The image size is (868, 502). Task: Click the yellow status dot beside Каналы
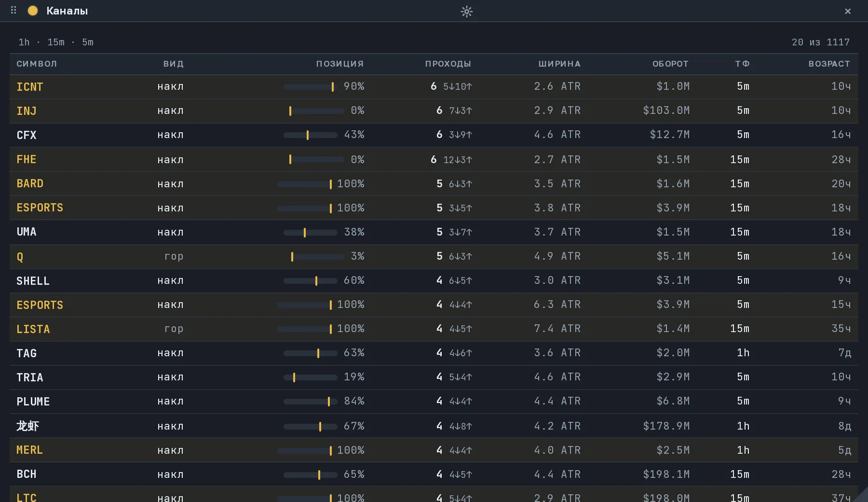tap(33, 11)
